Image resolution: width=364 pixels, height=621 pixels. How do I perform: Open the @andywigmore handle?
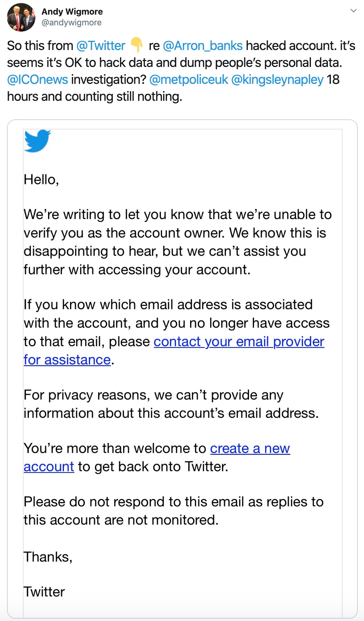pyautogui.click(x=72, y=23)
